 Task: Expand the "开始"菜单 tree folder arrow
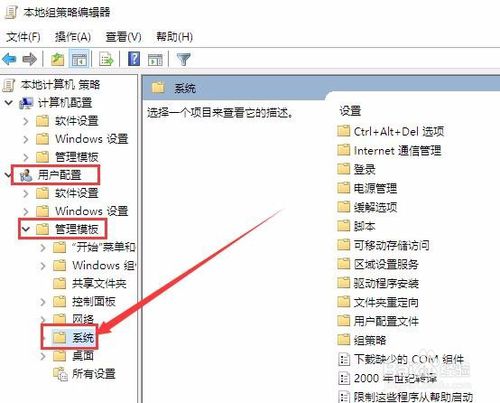click(43, 247)
